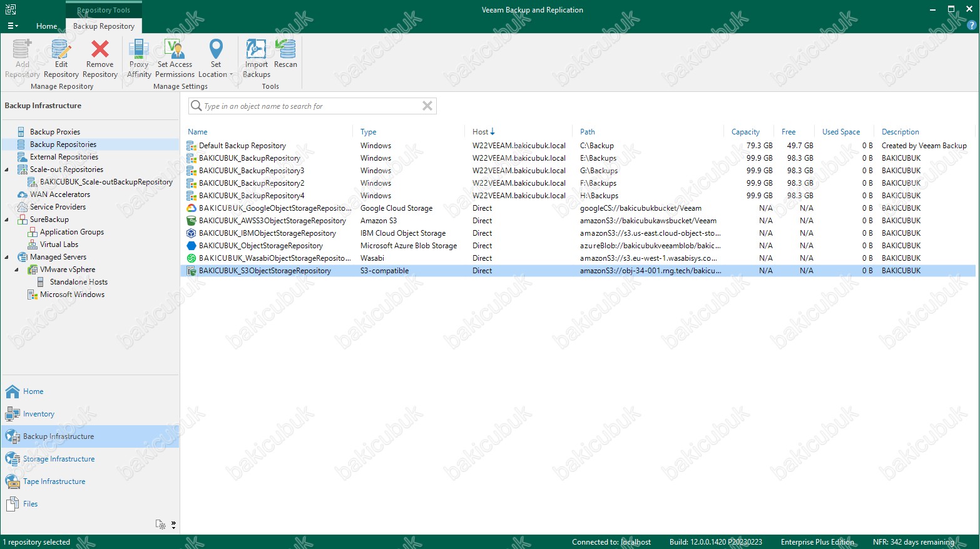
Task: Click the Google Cloud Storage repository icon
Action: 191,208
